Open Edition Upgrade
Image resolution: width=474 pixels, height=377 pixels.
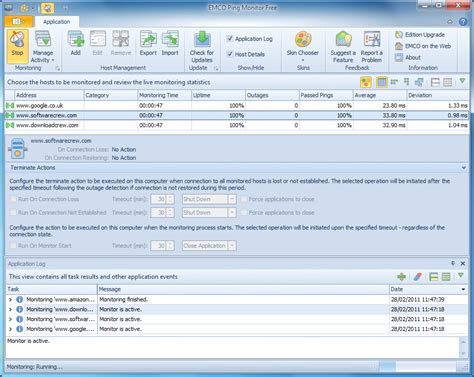point(420,35)
